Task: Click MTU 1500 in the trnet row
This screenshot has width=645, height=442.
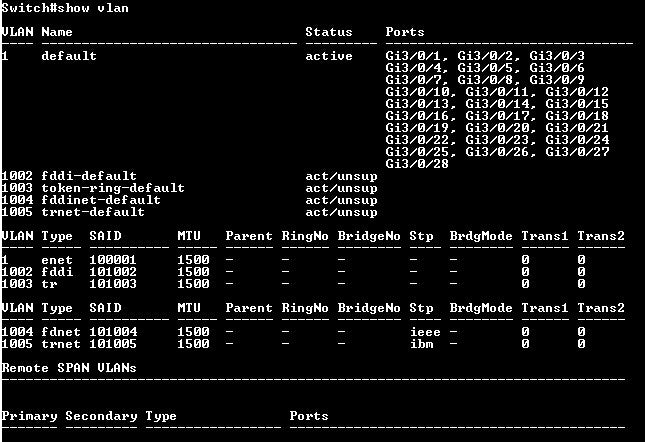Action: click(193, 344)
